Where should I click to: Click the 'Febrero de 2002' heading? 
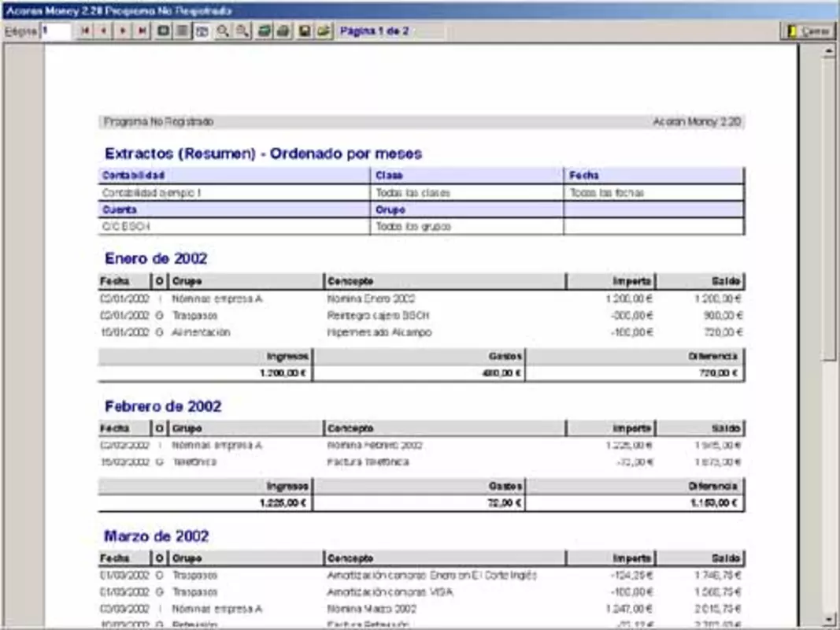click(x=163, y=406)
